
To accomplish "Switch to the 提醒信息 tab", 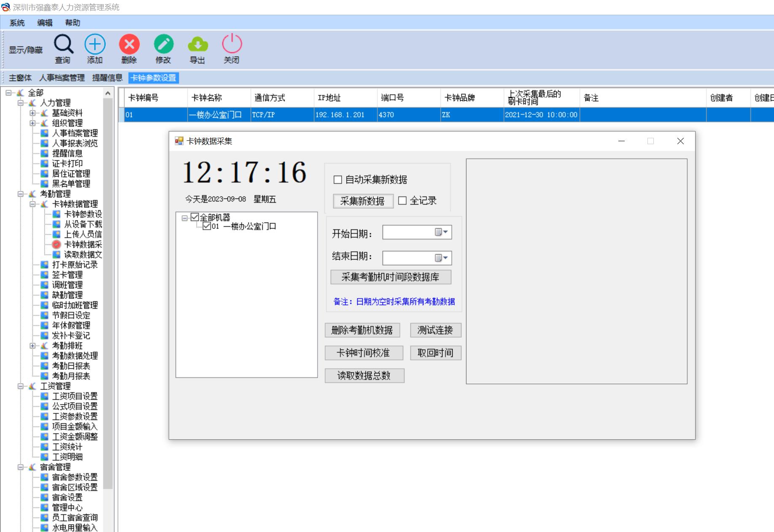I will tap(107, 78).
